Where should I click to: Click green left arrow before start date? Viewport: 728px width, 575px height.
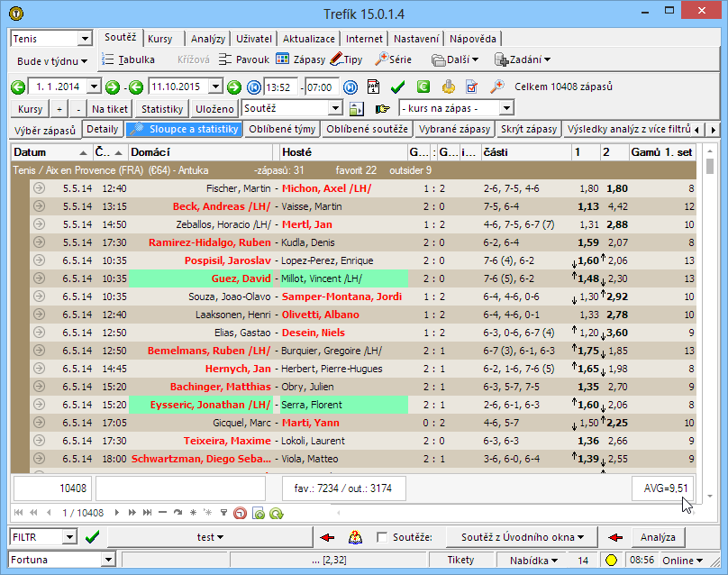[x=18, y=87]
